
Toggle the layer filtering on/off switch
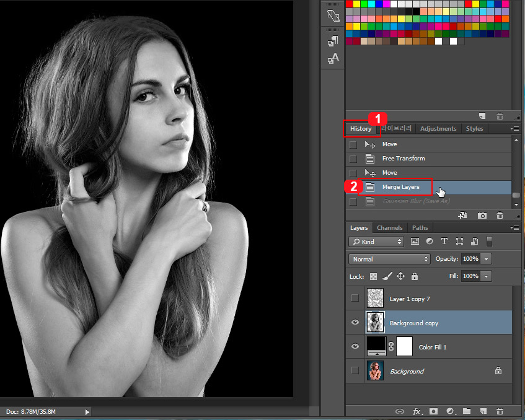[489, 242]
